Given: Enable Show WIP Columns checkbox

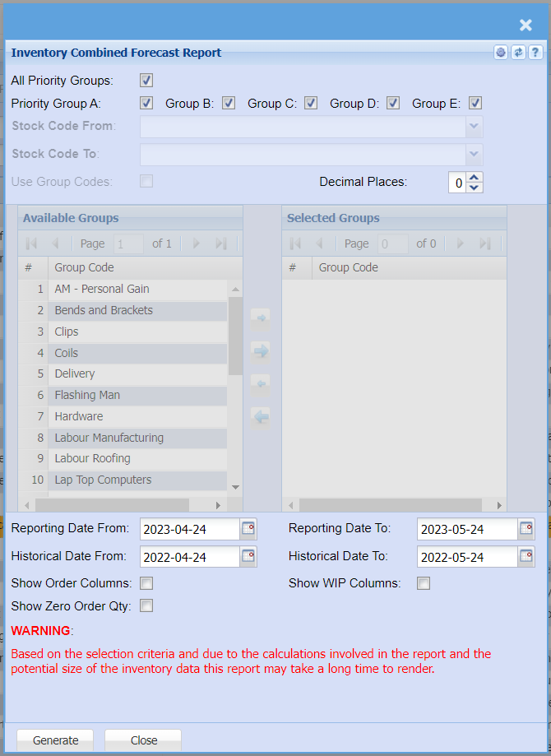Looking at the screenshot, I should click(424, 583).
